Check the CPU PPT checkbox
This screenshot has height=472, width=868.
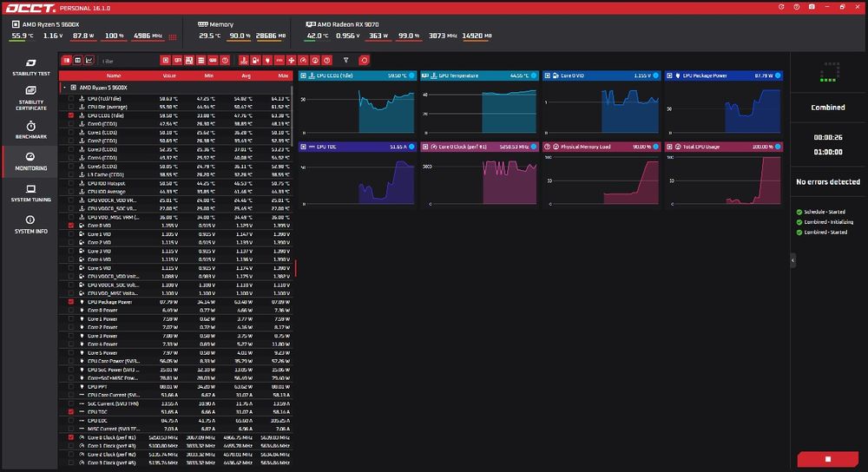[71, 387]
